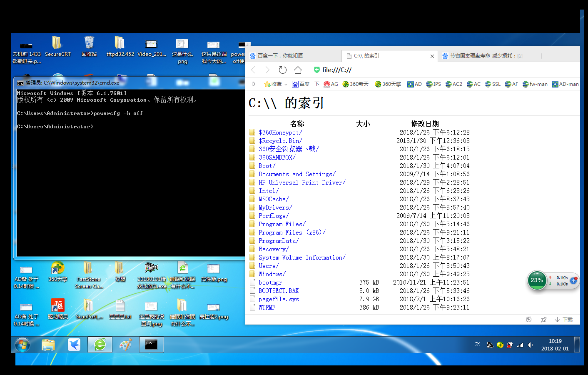Click the volume speaker tray icon
This screenshot has height=375, width=588.
click(530, 345)
